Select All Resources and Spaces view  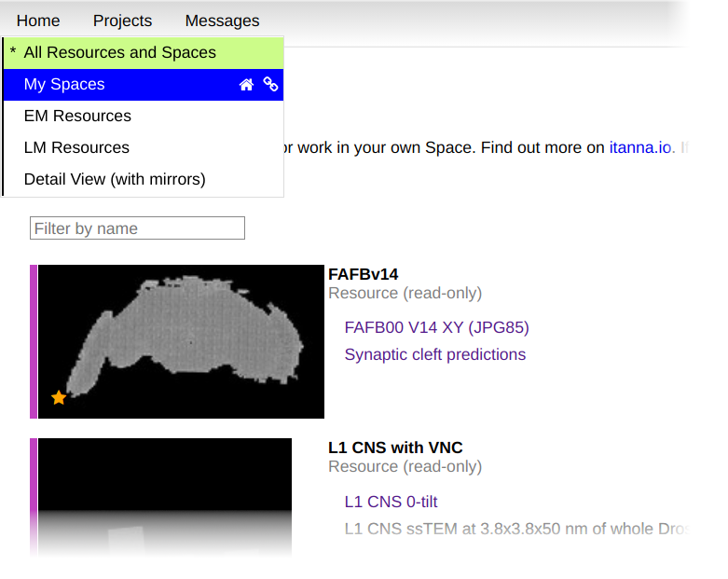coord(119,53)
